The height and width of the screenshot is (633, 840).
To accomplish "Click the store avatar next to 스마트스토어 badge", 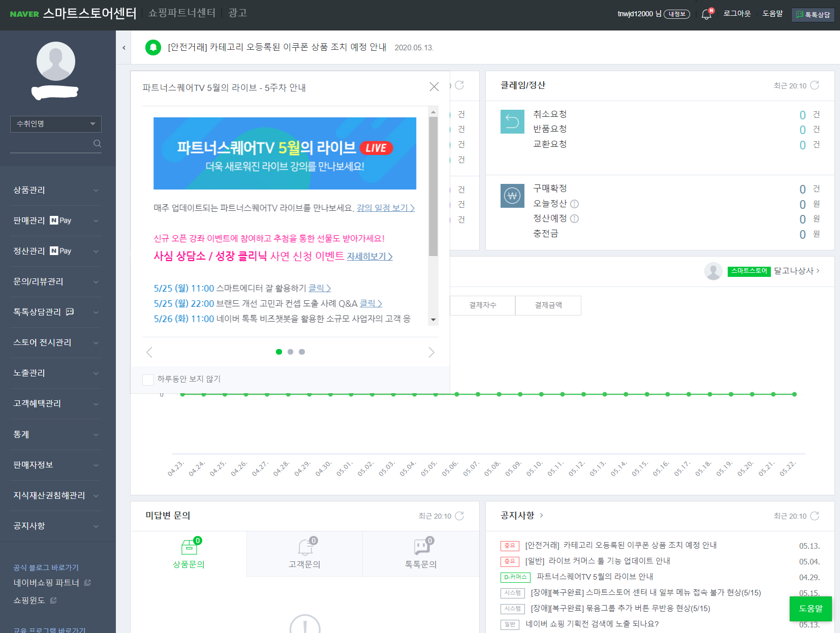I will pyautogui.click(x=713, y=271).
